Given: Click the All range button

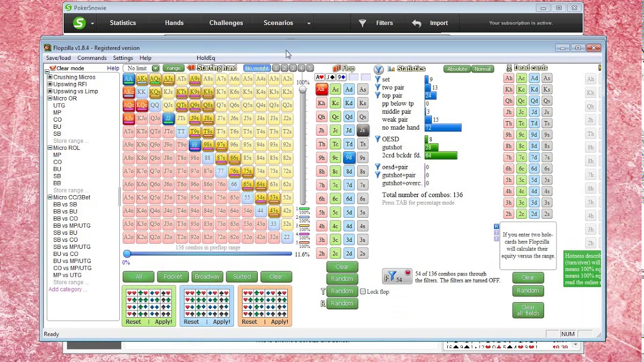Looking at the screenshot, I should point(138,277).
